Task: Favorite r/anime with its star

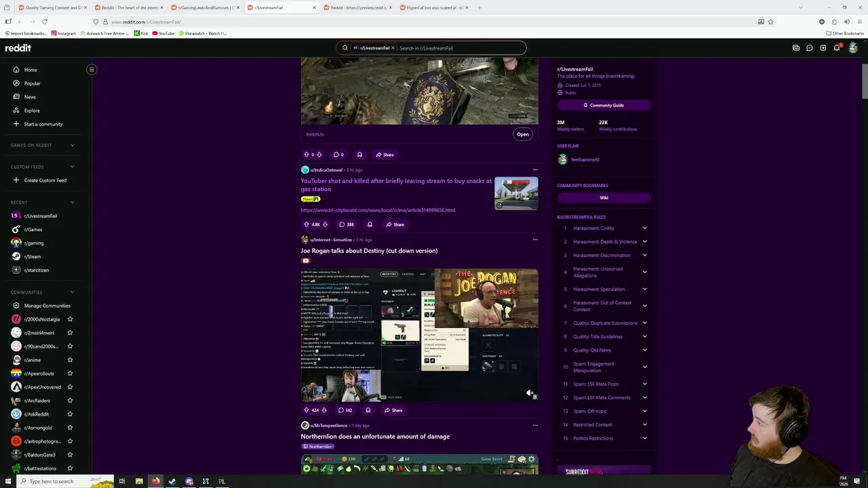Action: tap(70, 360)
